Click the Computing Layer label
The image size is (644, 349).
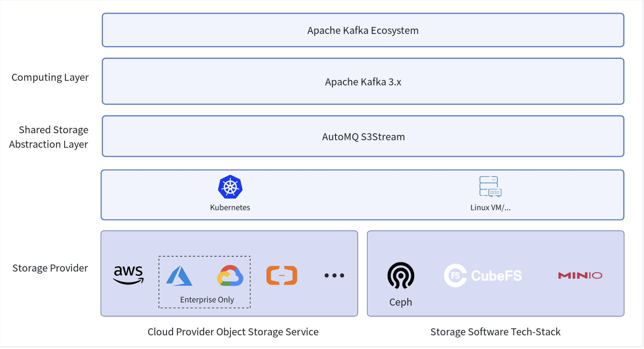[x=50, y=77]
